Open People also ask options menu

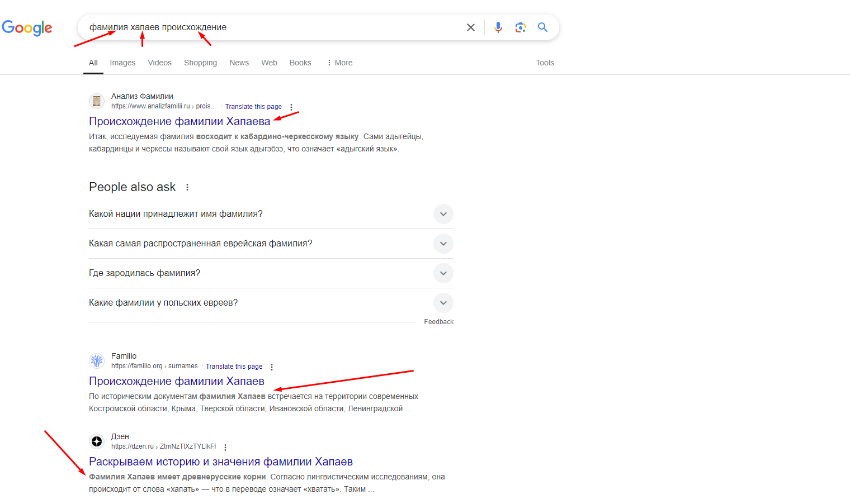(187, 187)
